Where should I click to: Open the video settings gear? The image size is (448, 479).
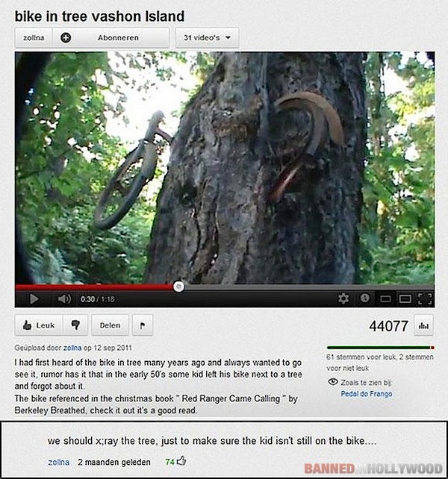[x=343, y=298]
